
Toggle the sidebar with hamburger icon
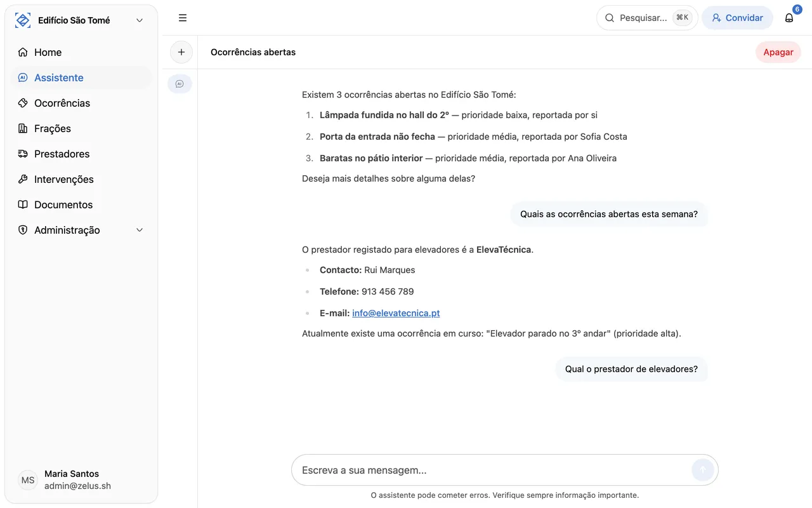click(x=183, y=18)
